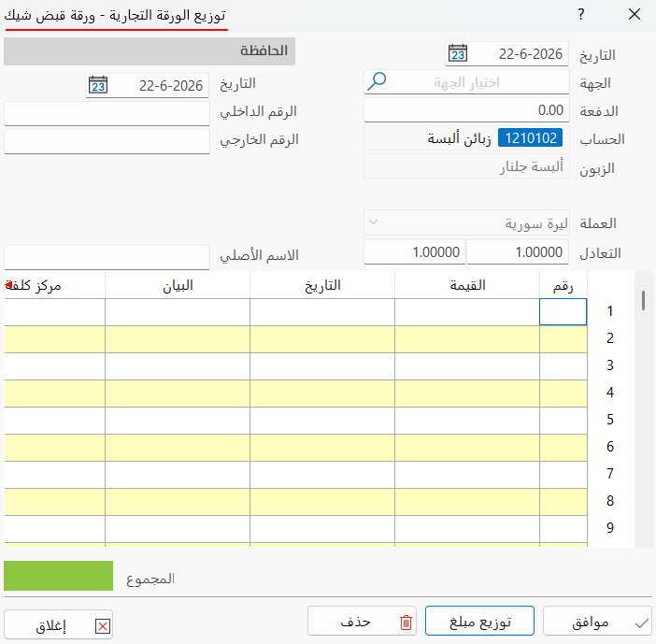The image size is (656, 644).
Task: Click the البيان cell in row 8
Action: (x=178, y=501)
